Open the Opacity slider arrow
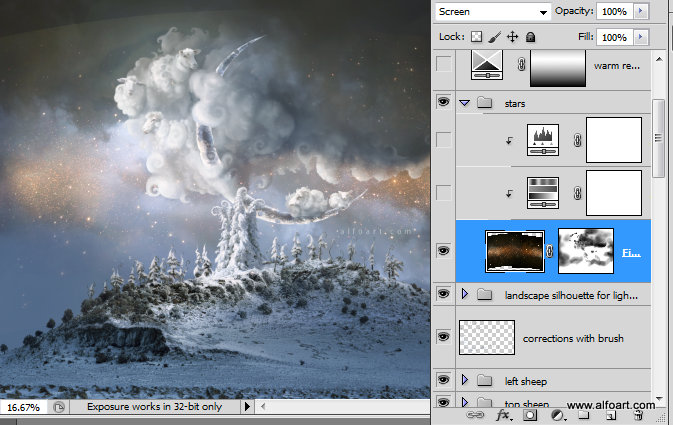 641,12
